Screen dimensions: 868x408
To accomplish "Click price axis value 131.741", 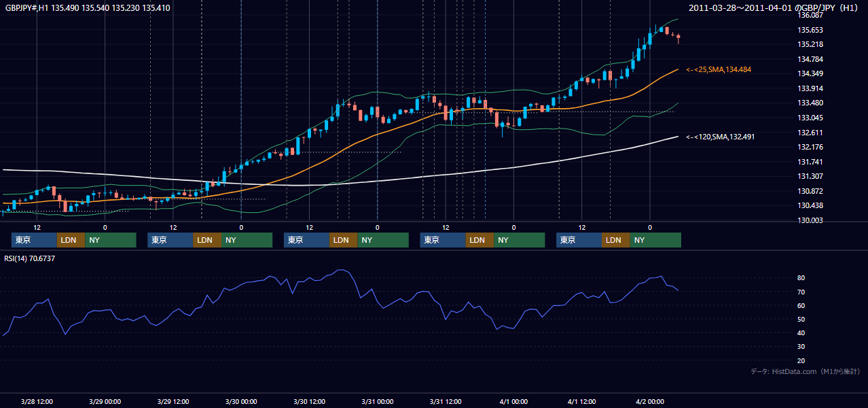I will click(810, 162).
